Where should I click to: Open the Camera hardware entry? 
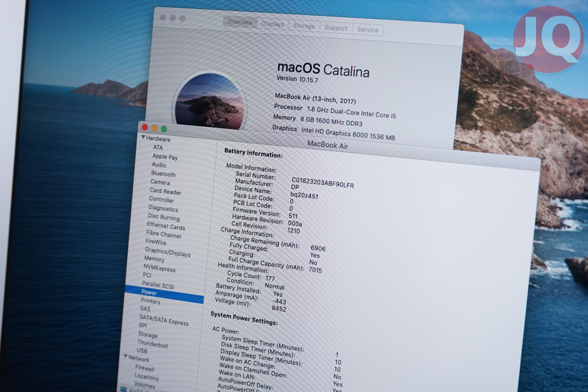click(x=160, y=182)
